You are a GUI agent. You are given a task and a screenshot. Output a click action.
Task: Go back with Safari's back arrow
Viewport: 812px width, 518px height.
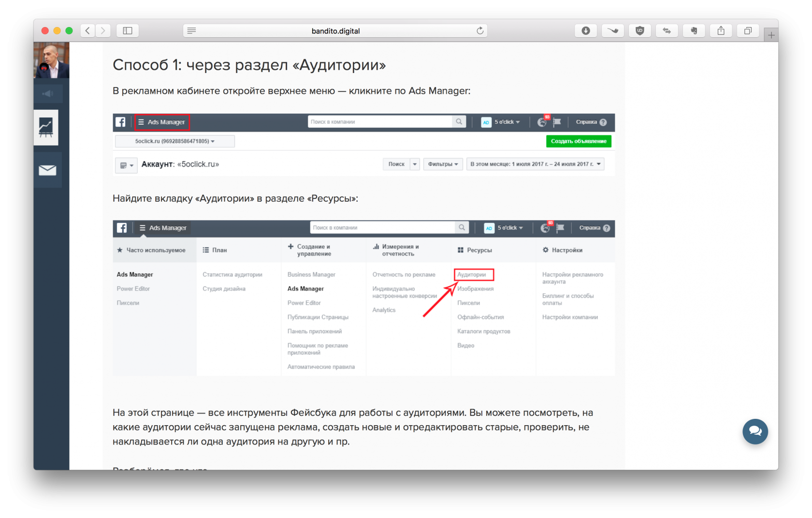click(87, 30)
